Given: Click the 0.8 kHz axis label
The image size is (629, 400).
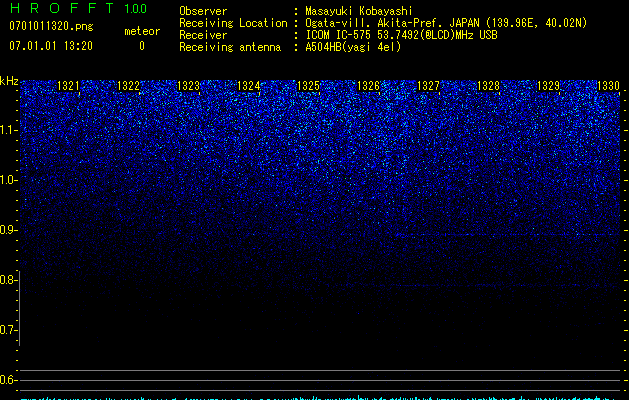Looking at the screenshot, I should [9, 280].
